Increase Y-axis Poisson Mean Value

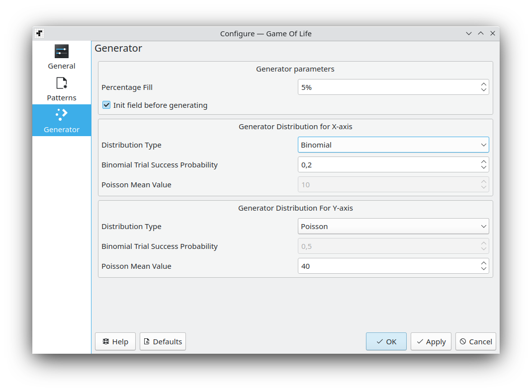483,263
